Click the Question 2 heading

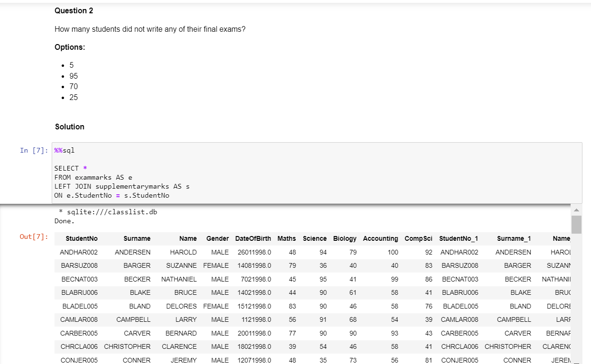[74, 10]
